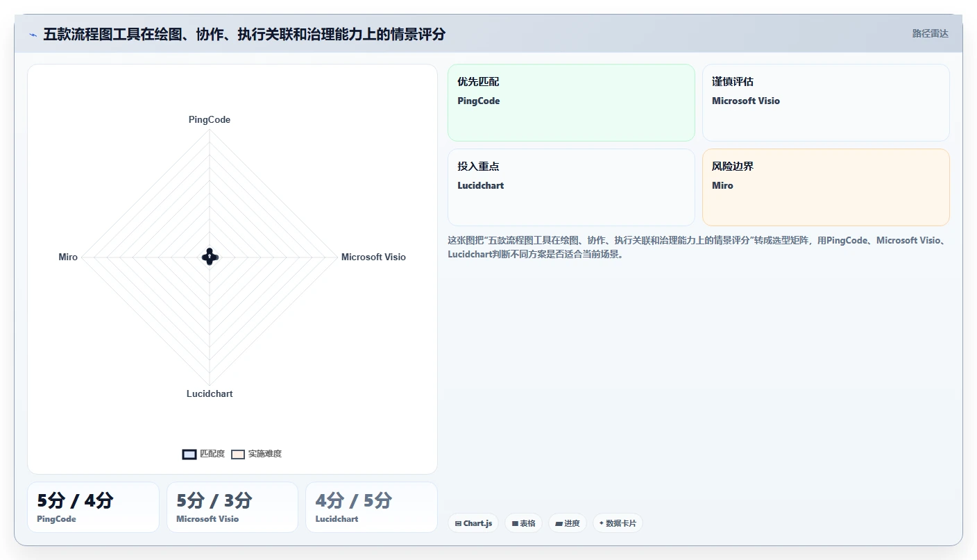This screenshot has height=560, width=977.
Task: Click the 5分 / 4分 PingCode score card
Action: tap(93, 507)
